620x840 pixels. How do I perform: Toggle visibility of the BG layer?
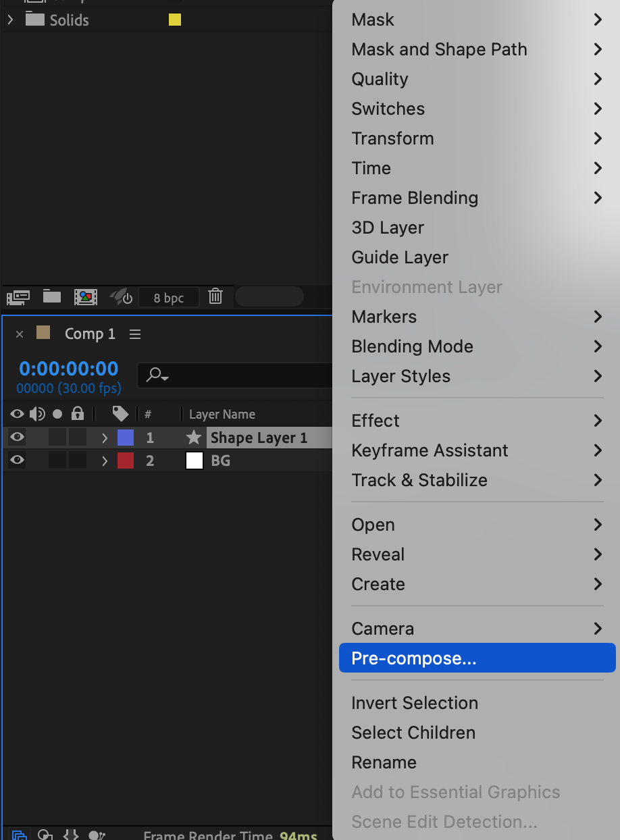(18, 461)
